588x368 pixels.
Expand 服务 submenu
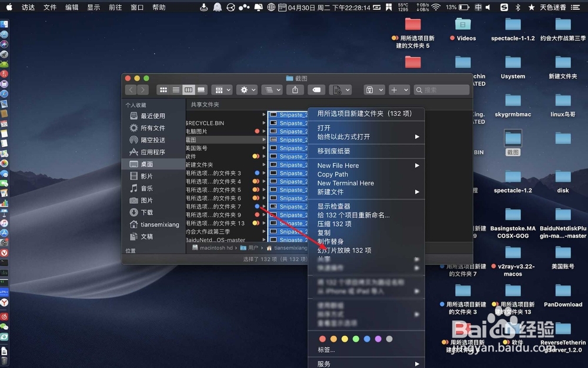(366, 364)
